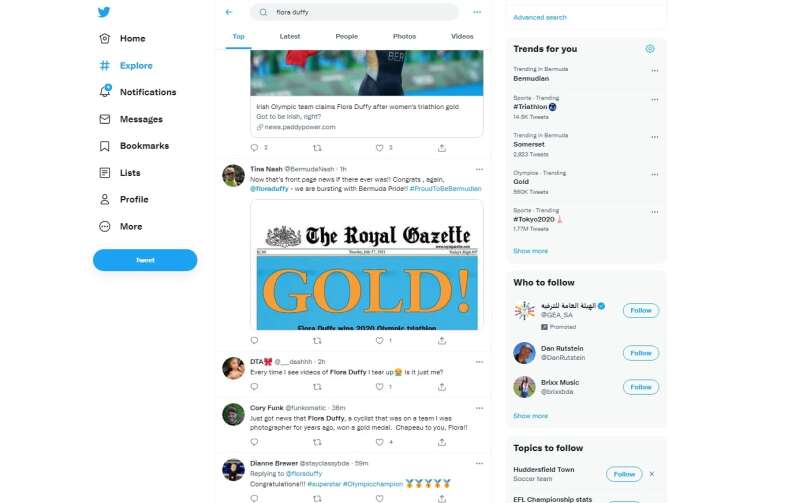The width and height of the screenshot is (799, 503).
Task: Retweet Cory Funk's tweet
Action: click(317, 442)
